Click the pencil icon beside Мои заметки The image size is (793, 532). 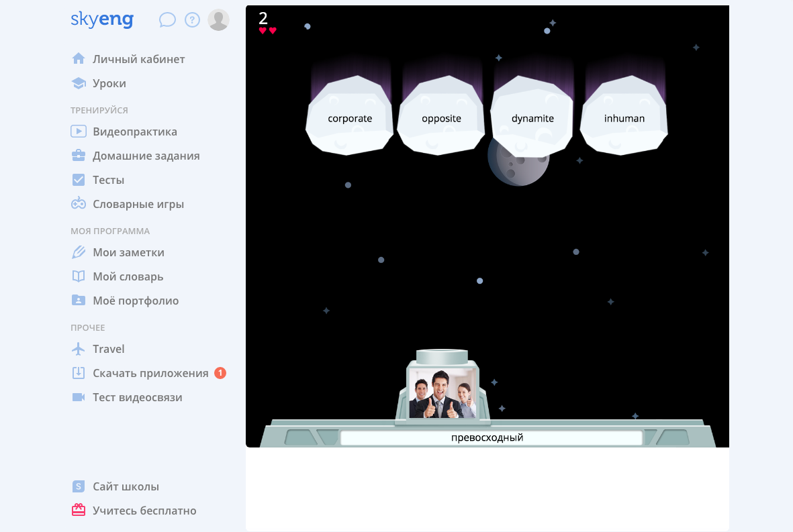pos(79,252)
